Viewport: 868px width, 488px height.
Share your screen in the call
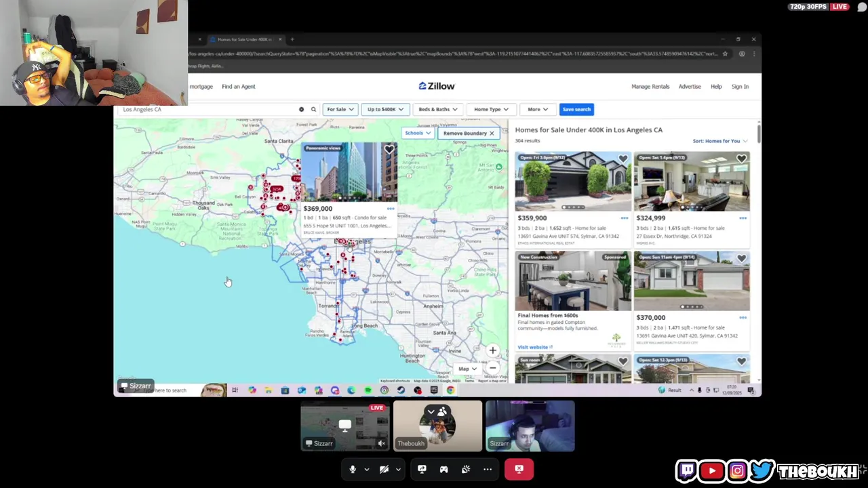[x=422, y=469]
